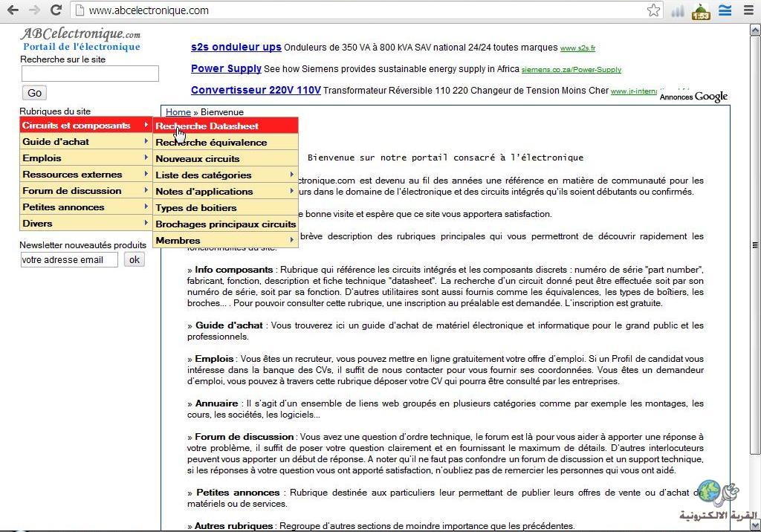Click the bold 'Forum de discussion' paragraph heading
761x532 pixels.
244,437
